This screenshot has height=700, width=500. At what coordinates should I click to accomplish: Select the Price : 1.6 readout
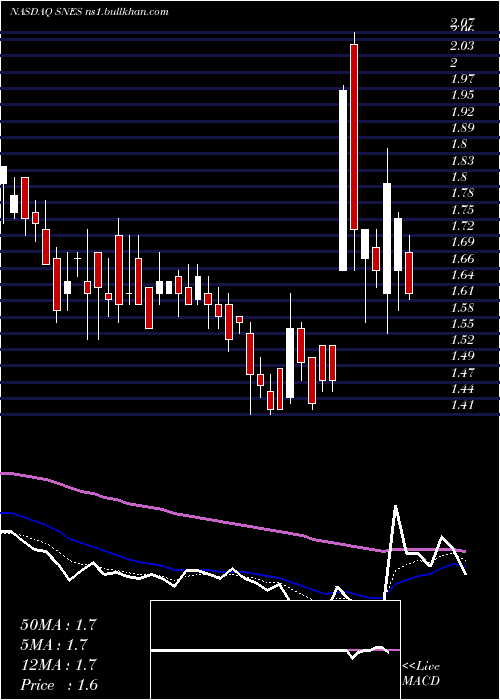tap(59, 685)
